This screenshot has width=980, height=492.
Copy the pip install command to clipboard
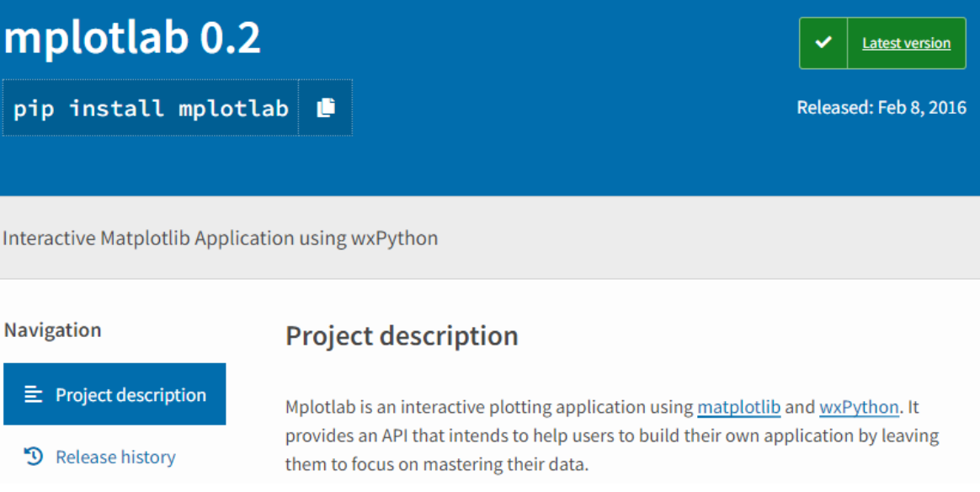coord(326,108)
